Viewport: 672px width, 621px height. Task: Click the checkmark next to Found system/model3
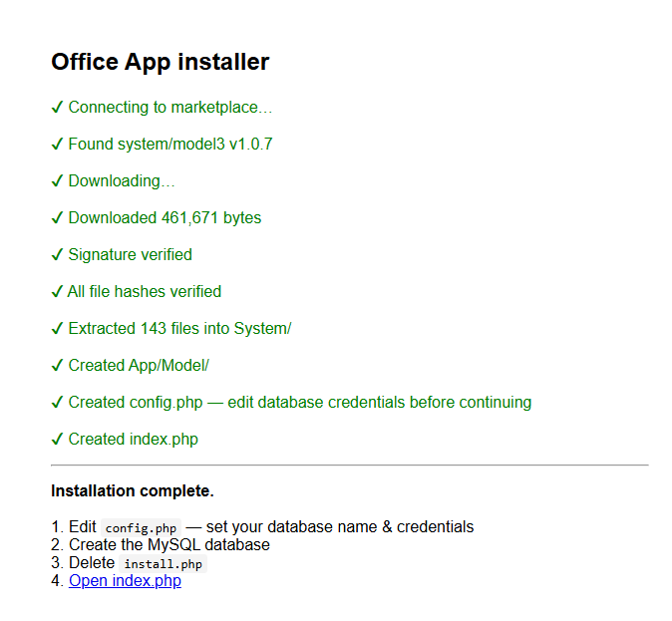58,145
